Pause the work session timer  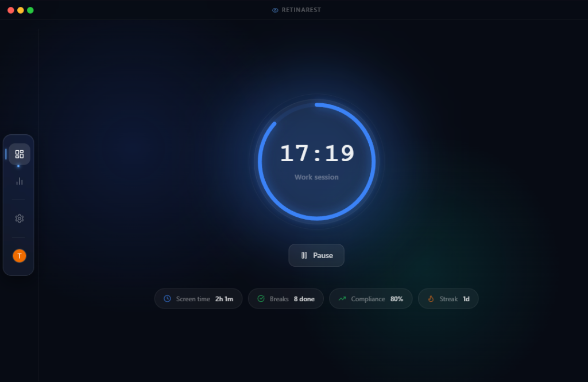[316, 255]
